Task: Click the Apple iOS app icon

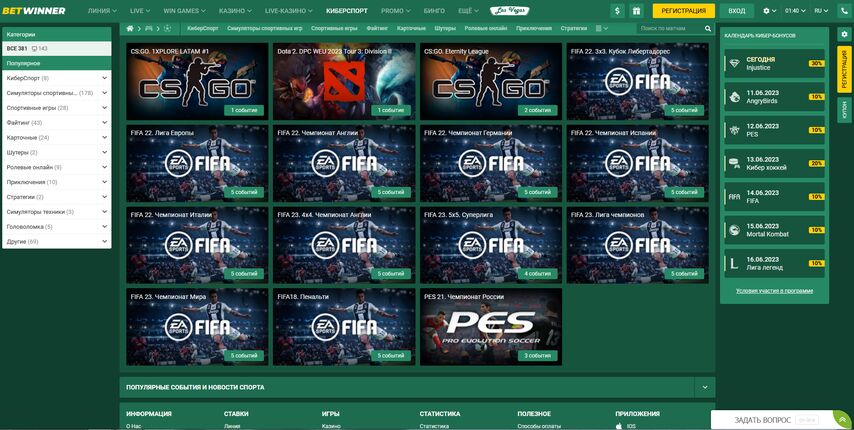Action: (618, 426)
